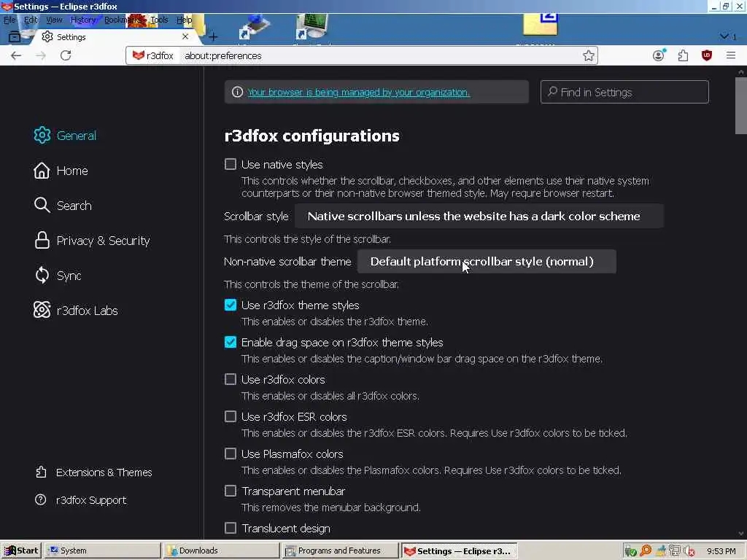Enable Translucent design checkbox
747x560 pixels.
point(231,528)
